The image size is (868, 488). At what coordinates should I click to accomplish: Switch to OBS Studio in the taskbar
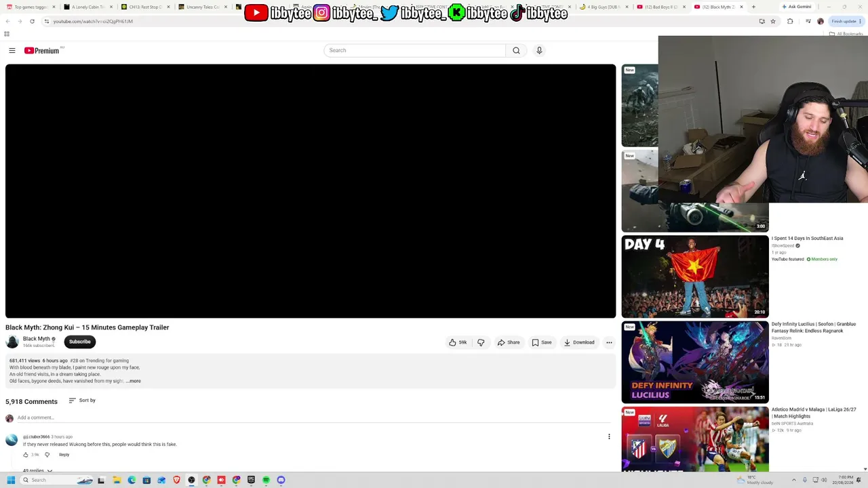191,480
